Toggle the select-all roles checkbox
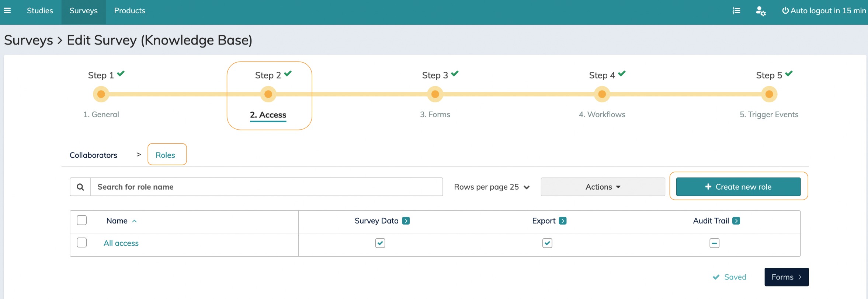868x299 pixels. pyautogui.click(x=82, y=220)
